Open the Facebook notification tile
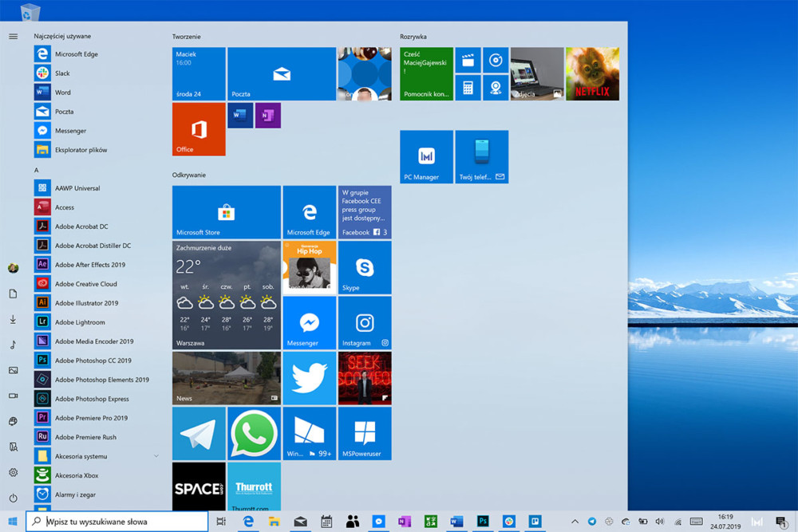Viewport: 798px width, 532px height. [365, 212]
